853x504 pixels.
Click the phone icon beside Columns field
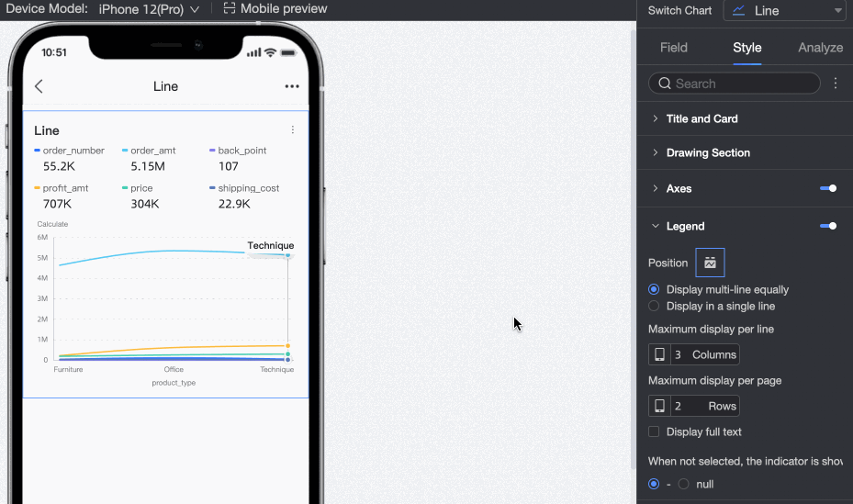[659, 354]
